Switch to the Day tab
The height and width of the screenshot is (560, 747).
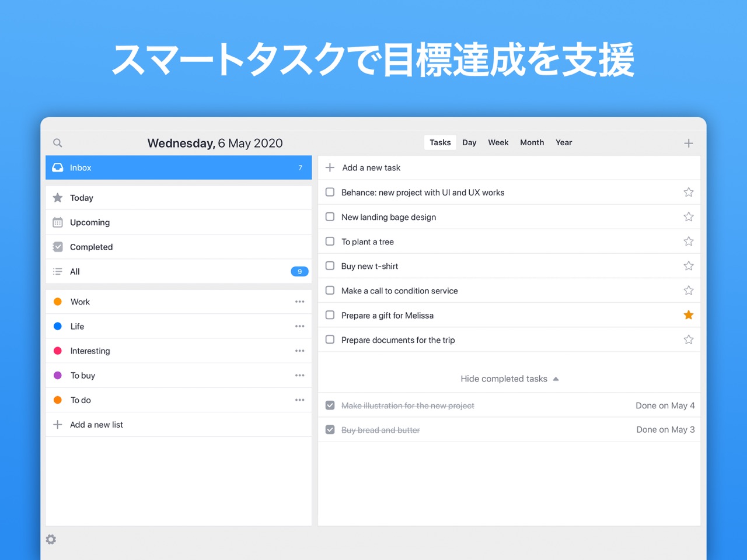pos(469,142)
